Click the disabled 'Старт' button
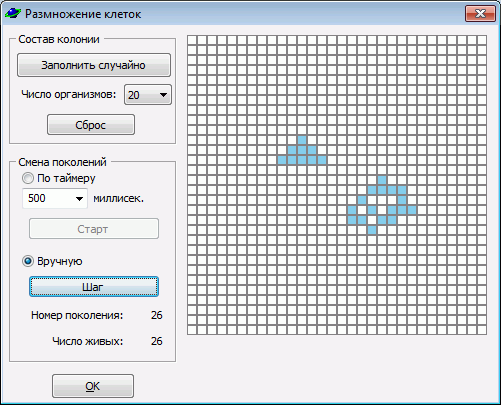The height and width of the screenshot is (405, 501). click(94, 229)
